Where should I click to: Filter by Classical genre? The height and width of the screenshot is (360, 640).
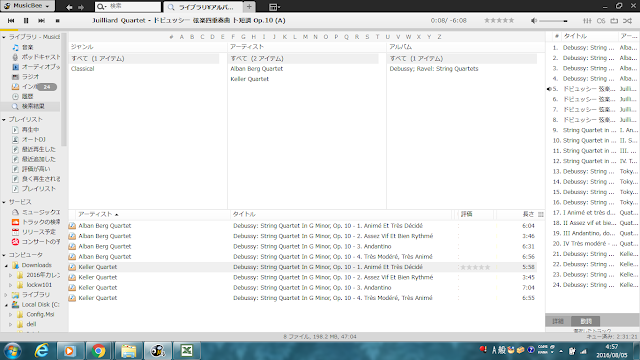(x=82, y=69)
